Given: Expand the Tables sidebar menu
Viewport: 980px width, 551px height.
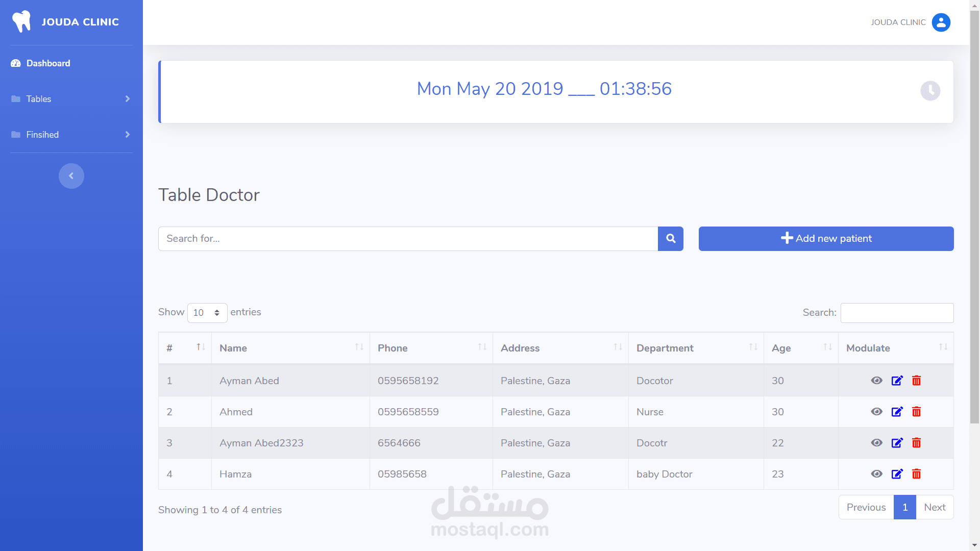Looking at the screenshot, I should (71, 99).
